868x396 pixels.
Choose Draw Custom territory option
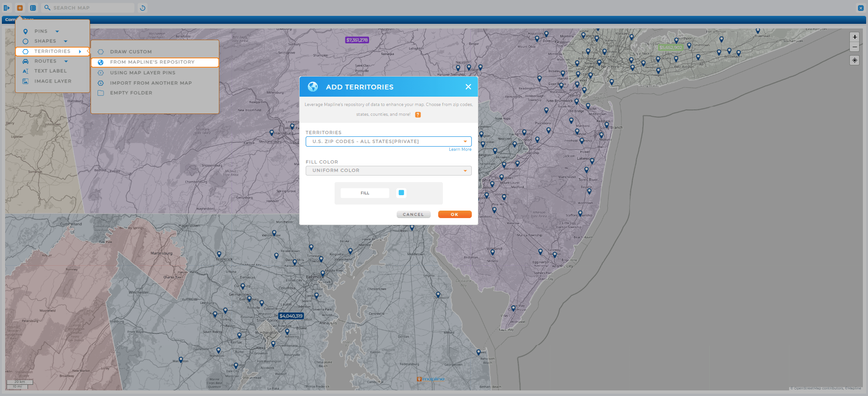(x=131, y=52)
